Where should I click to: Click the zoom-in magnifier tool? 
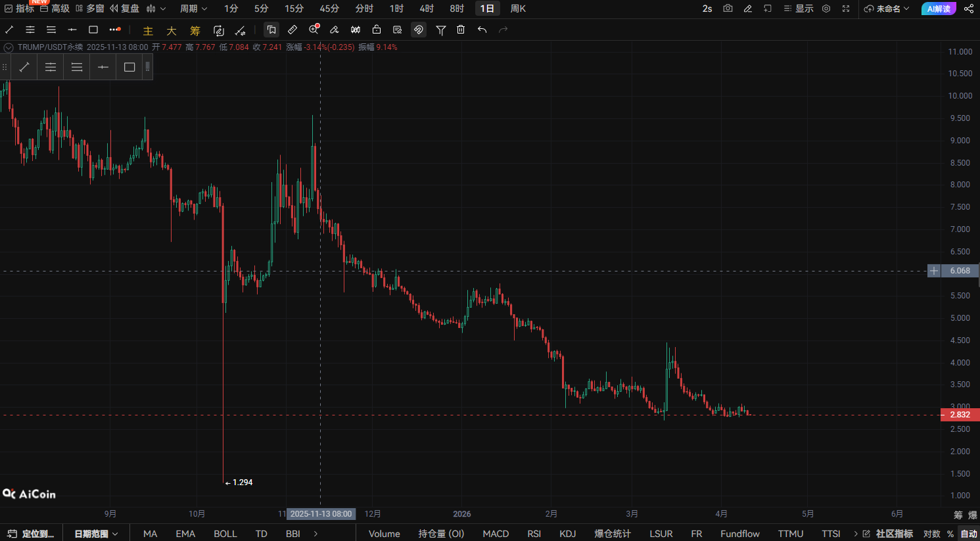[x=314, y=29]
